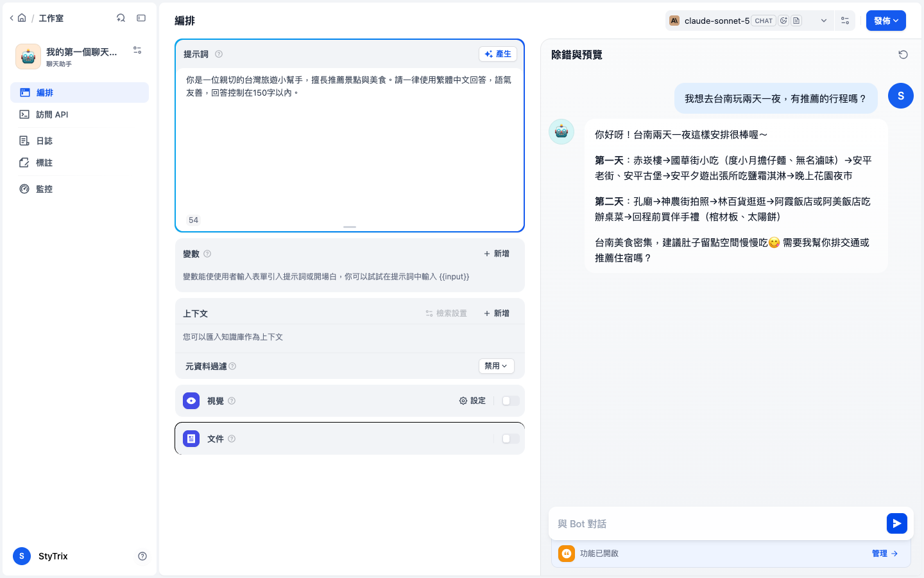This screenshot has height=578, width=924.
Task: Click the orange 功能已開啟 feature icon
Action: (567, 554)
